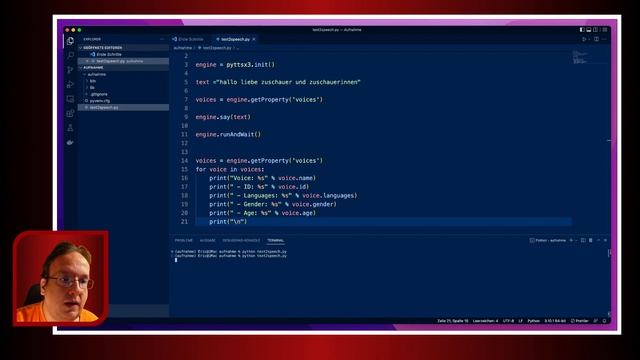This screenshot has height=360, width=640.
Task: Collapse the AUFNAHME workspace section
Action: click(124, 68)
